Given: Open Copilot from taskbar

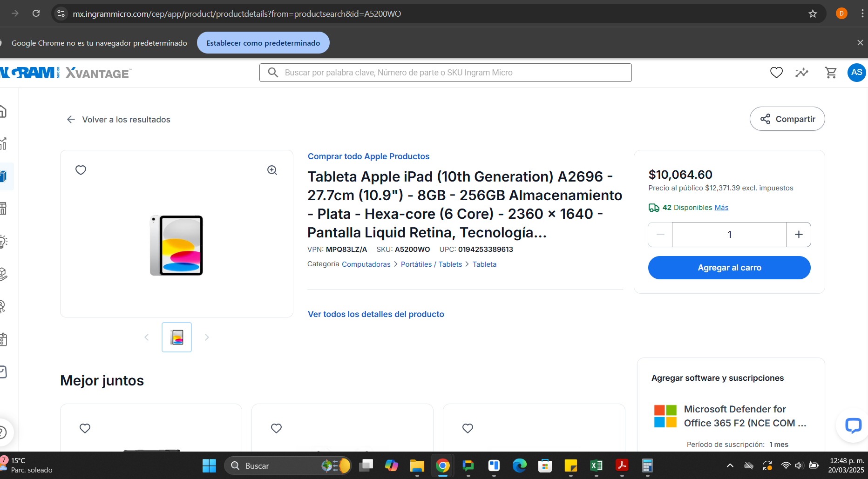Looking at the screenshot, I should 392,466.
